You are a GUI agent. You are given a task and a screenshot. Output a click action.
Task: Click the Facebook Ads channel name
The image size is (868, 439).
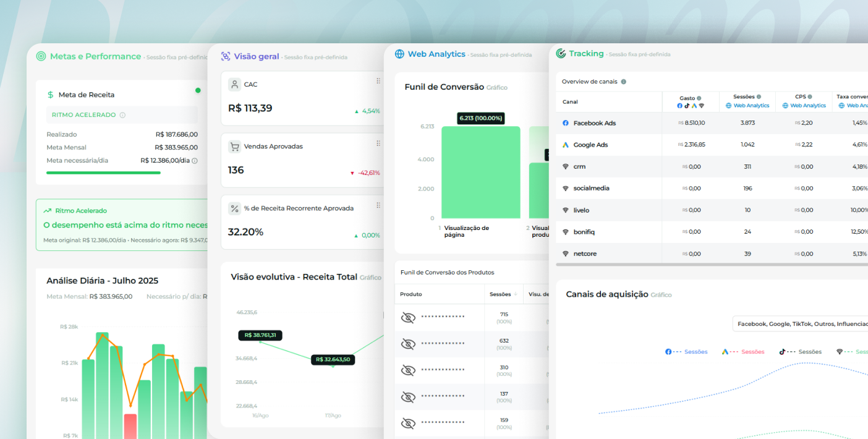(595, 123)
